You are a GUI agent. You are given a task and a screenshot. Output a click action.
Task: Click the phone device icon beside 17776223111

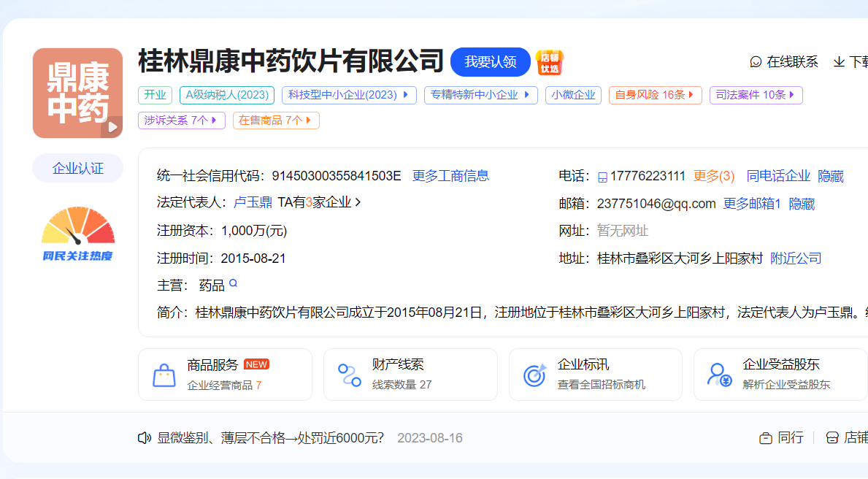[x=602, y=177]
